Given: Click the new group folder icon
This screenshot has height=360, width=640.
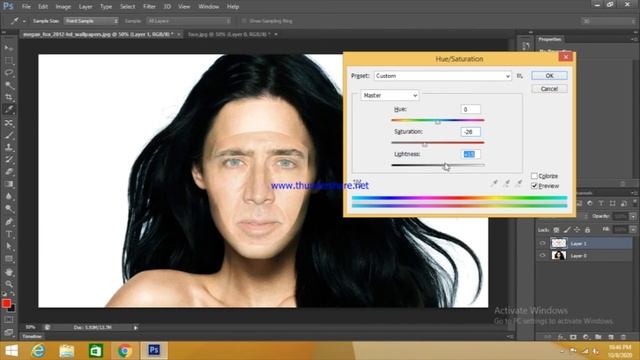Looking at the screenshot, I should tap(598, 337).
